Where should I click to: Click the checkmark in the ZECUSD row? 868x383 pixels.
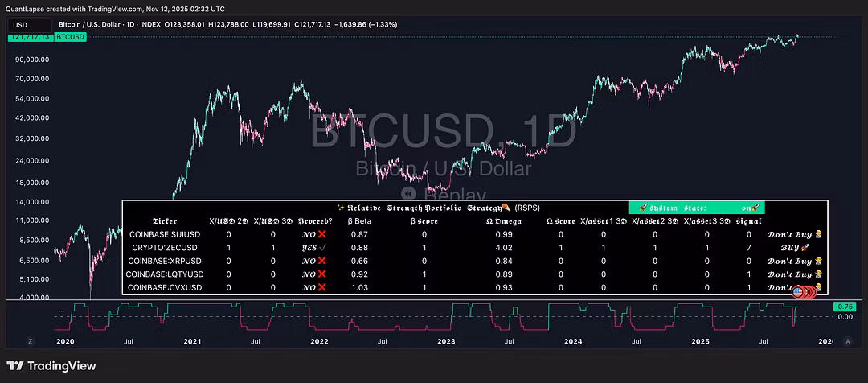[x=325, y=248]
